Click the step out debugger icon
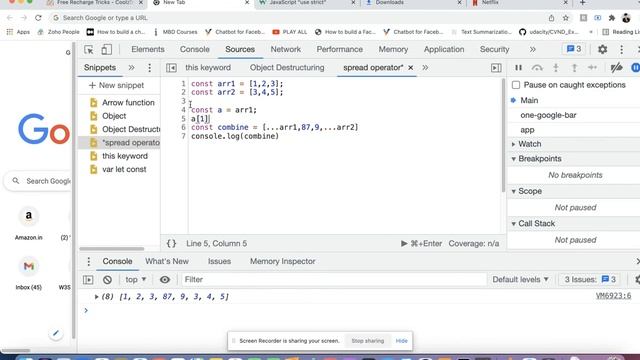The image size is (640, 360). 574,68
